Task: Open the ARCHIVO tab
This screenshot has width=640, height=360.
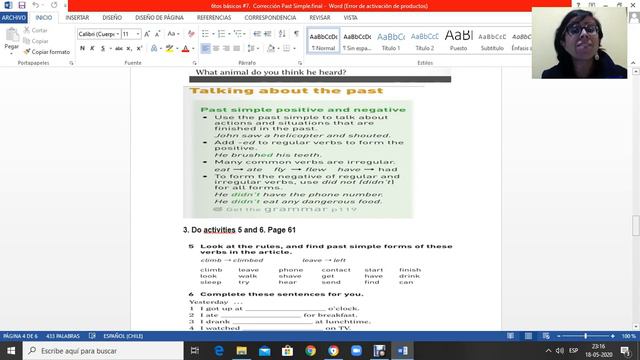Action: [14, 18]
